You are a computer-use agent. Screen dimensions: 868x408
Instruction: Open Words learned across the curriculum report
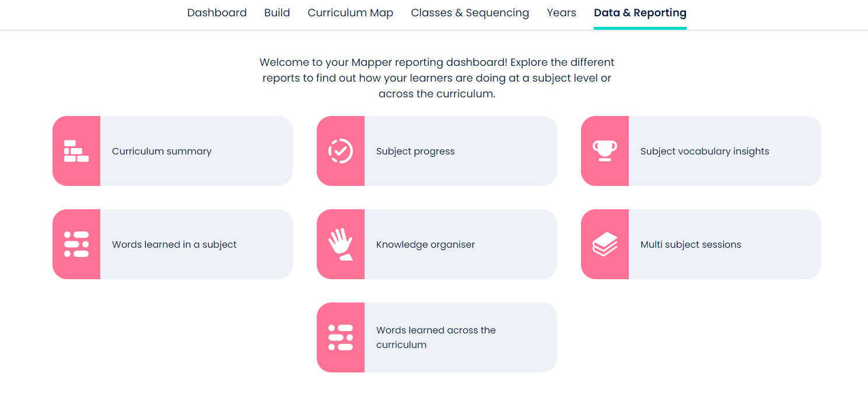(x=436, y=337)
